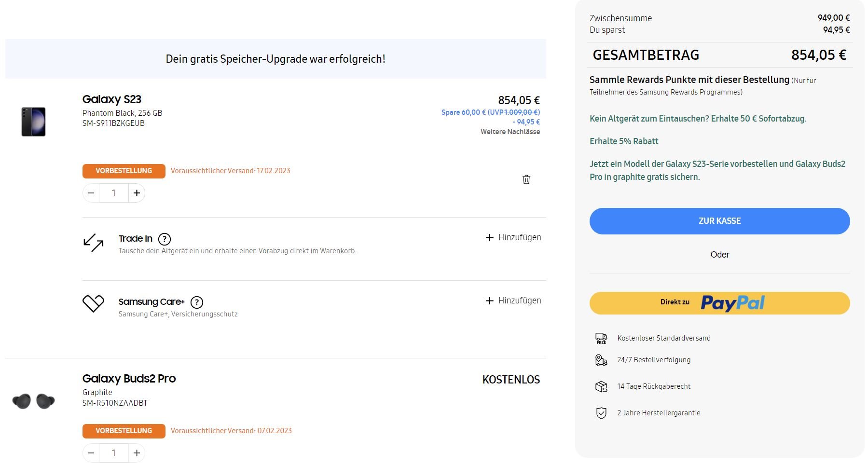
Task: Click the VORBESTELLUNG badge for Galaxy S23
Action: point(124,171)
